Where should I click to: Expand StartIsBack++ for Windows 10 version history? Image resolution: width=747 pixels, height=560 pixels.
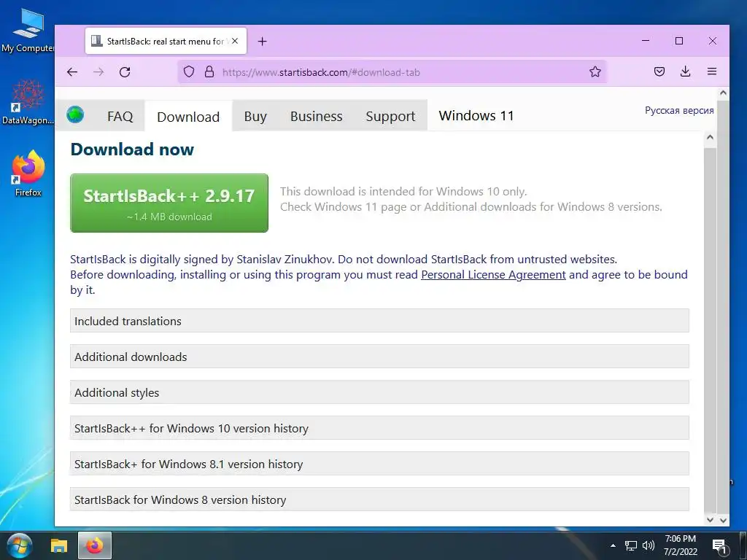pyautogui.click(x=379, y=428)
